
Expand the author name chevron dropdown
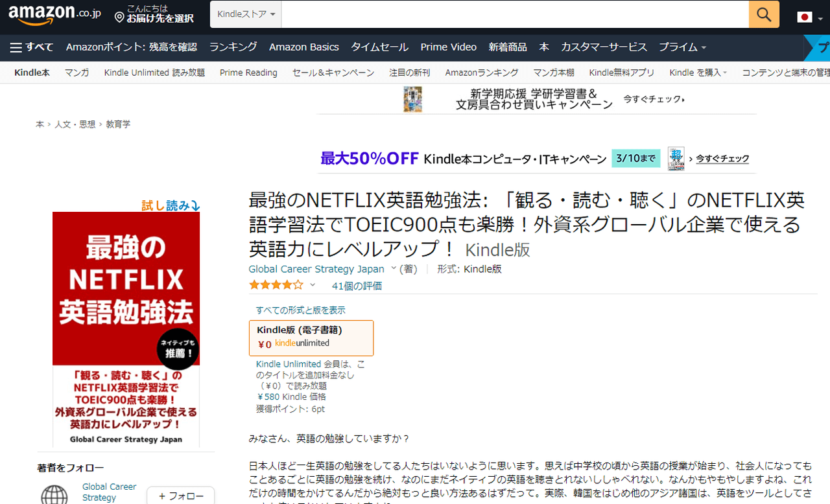(x=394, y=268)
